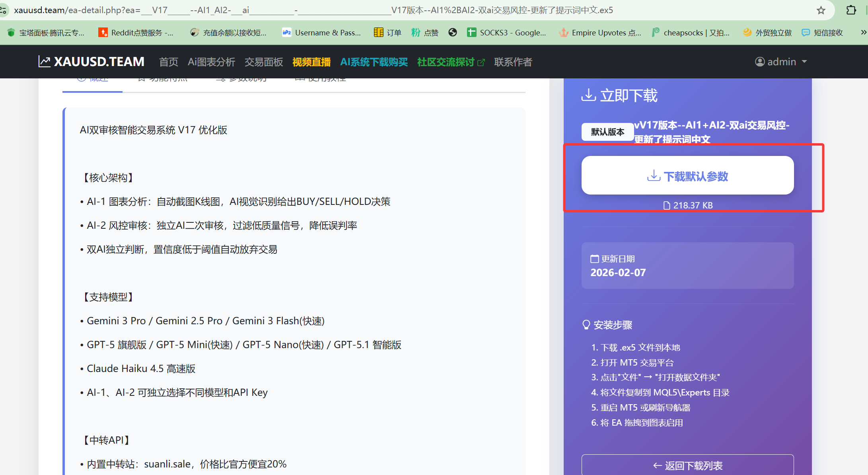Open AI系统下载购买 in the navbar
Image resolution: width=868 pixels, height=475 pixels.
[x=374, y=62]
